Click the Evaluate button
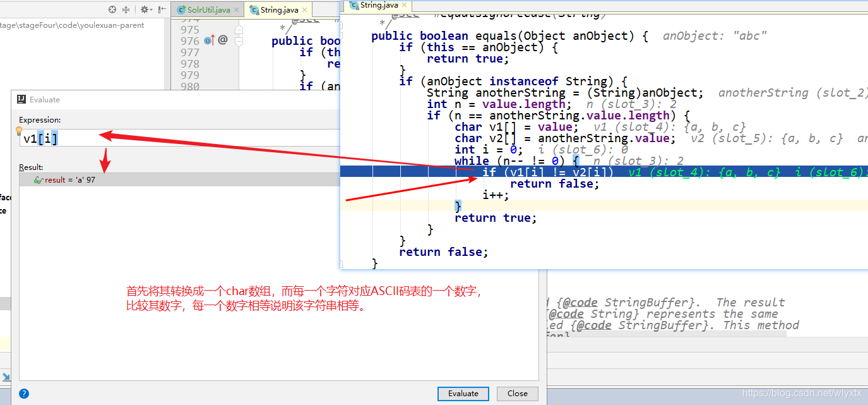The height and width of the screenshot is (405, 868). pos(463,393)
